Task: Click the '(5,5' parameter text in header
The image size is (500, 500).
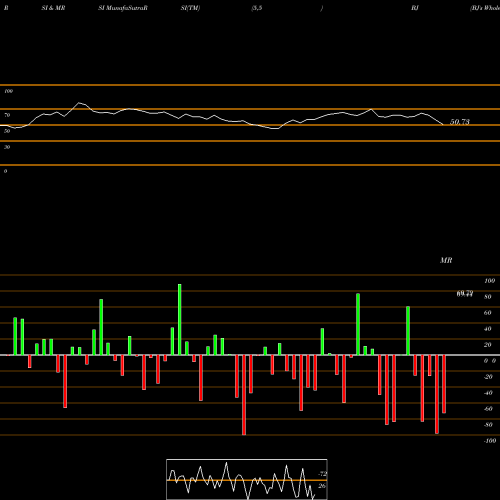Action: click(257, 8)
